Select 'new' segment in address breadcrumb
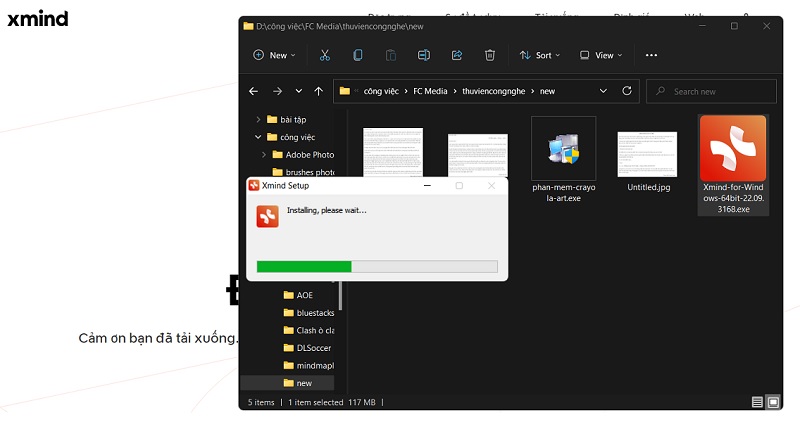Viewport: 800px width, 422px height. point(547,91)
